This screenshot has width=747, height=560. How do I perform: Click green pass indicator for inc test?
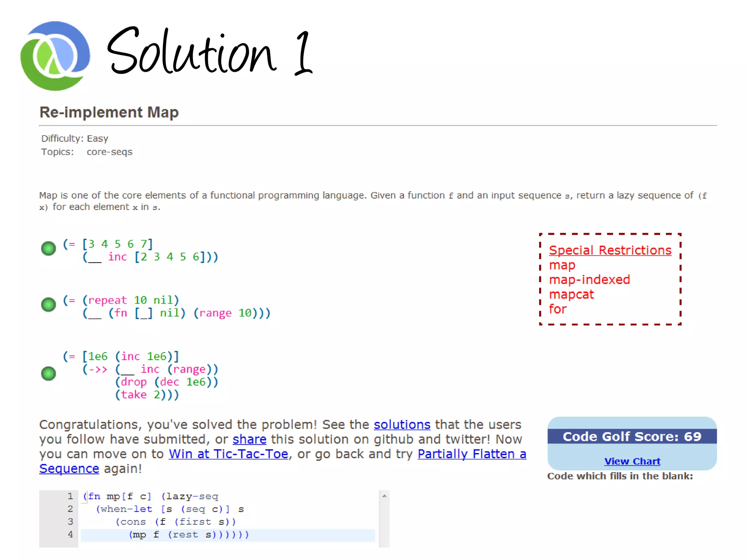coord(49,249)
